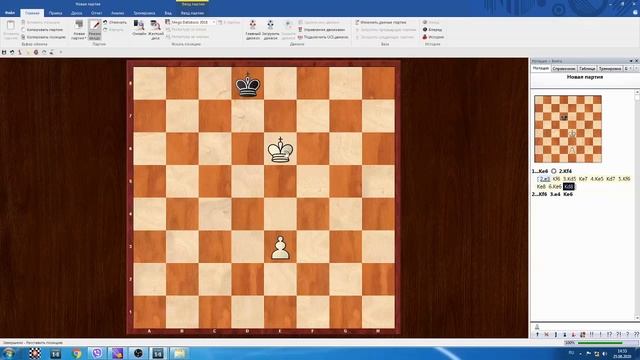
Task: Select the Training (Тренировка) notation panel tab
Action: click(610, 69)
